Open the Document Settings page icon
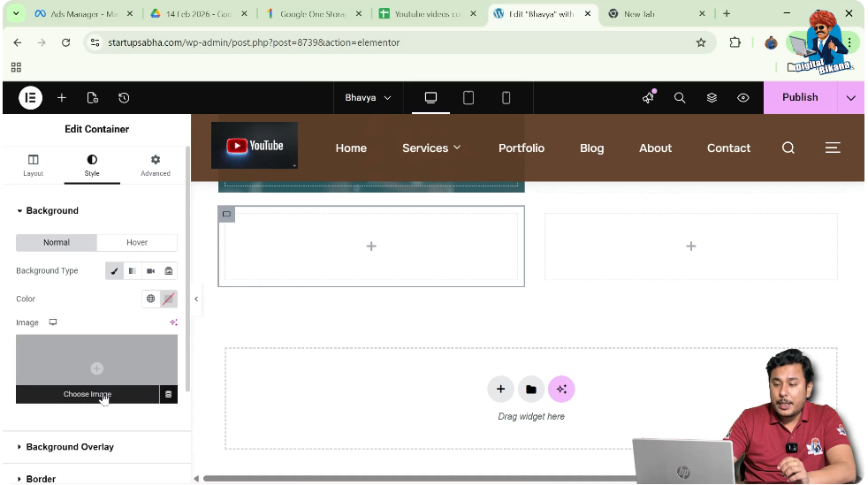The image size is (868, 485). click(x=93, y=98)
